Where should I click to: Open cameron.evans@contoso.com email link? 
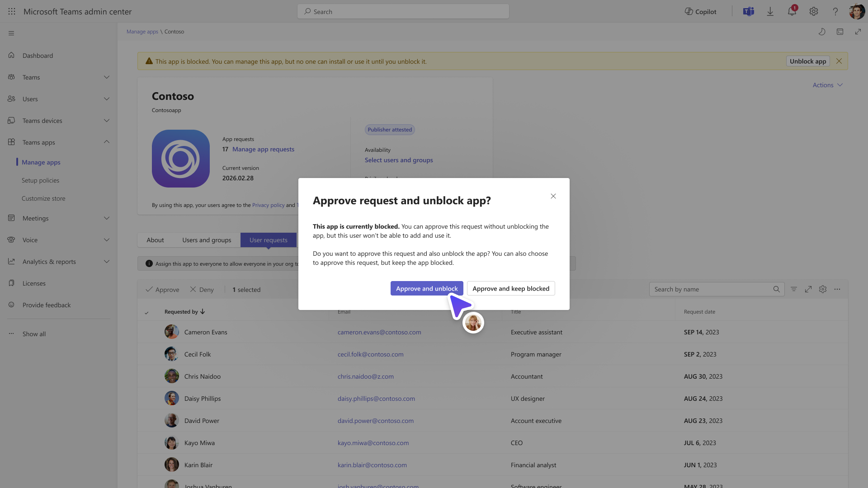pyautogui.click(x=379, y=332)
